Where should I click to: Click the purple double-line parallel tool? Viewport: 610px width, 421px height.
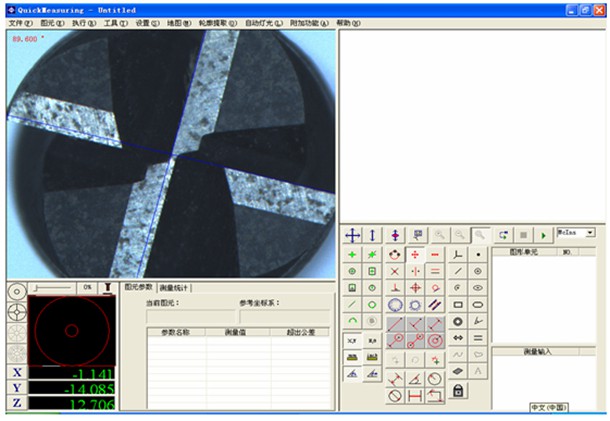click(x=436, y=304)
